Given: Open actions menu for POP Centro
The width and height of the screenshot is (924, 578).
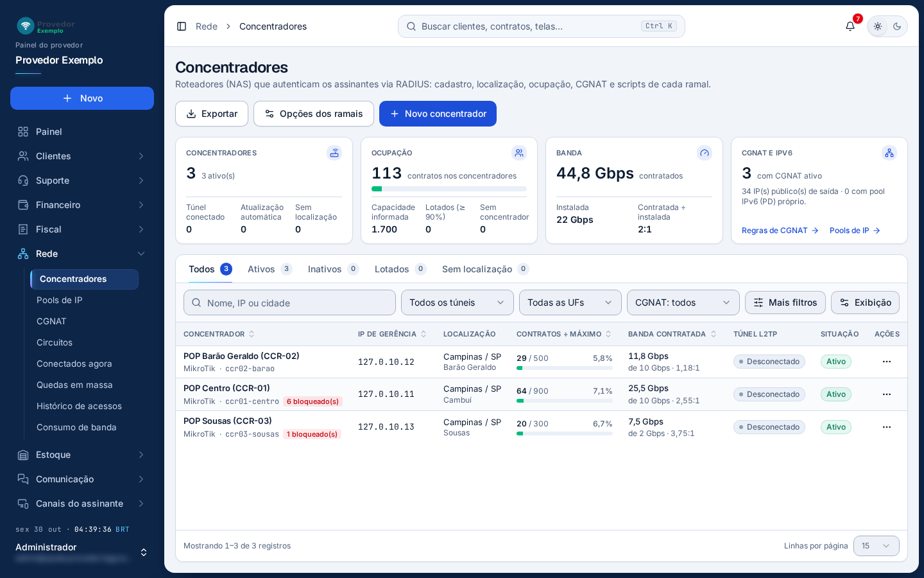Looking at the screenshot, I should (887, 394).
